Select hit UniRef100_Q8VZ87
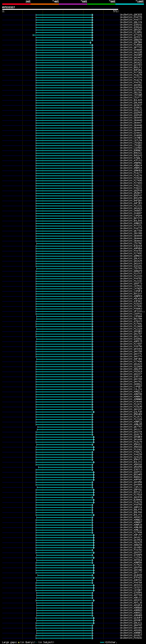 tap(131, 30)
